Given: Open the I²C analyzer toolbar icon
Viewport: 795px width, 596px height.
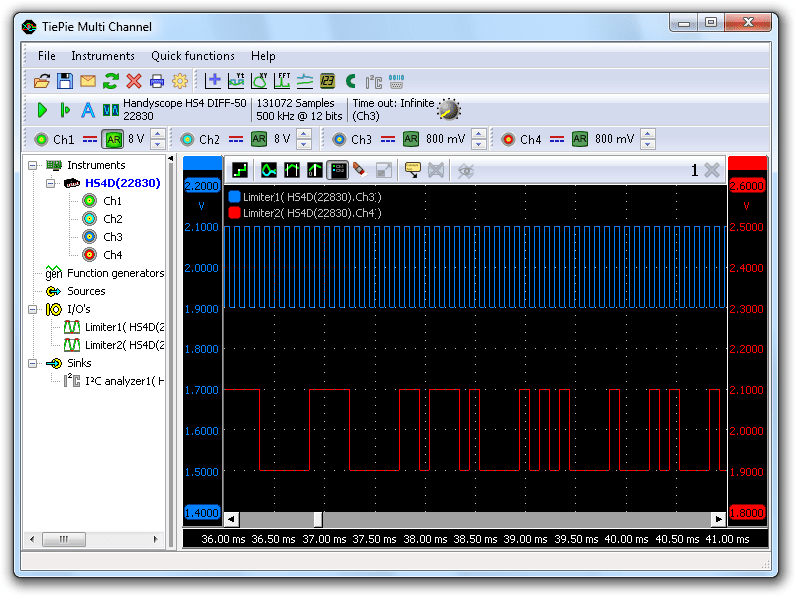Looking at the screenshot, I should tap(374, 82).
